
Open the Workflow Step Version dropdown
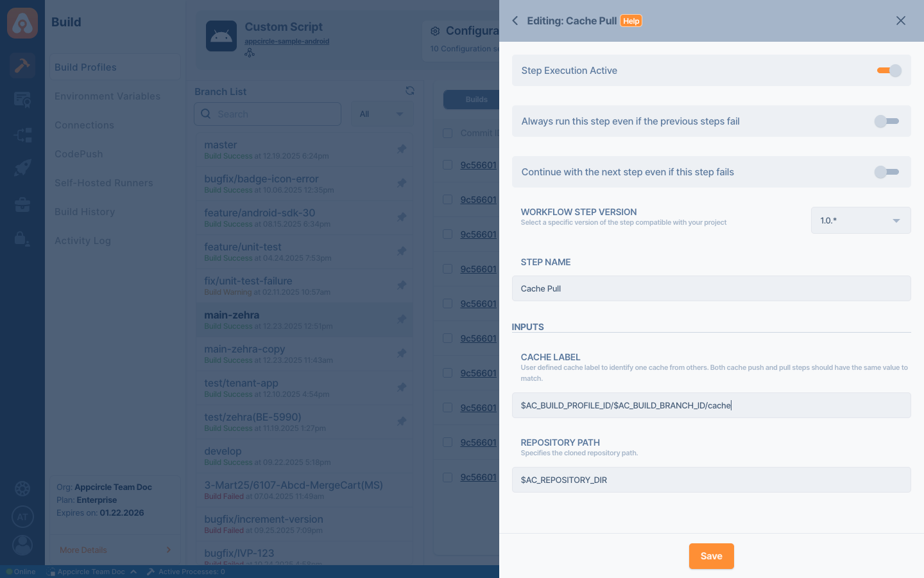click(860, 220)
